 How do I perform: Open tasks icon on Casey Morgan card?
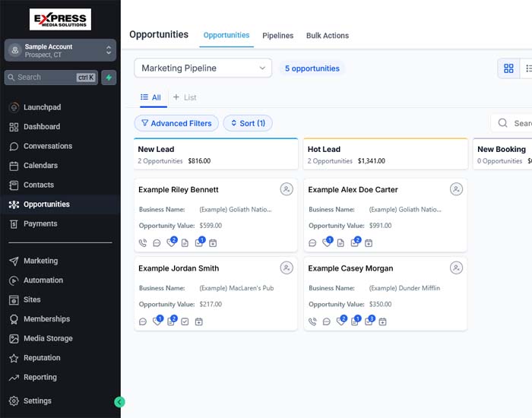pos(369,321)
